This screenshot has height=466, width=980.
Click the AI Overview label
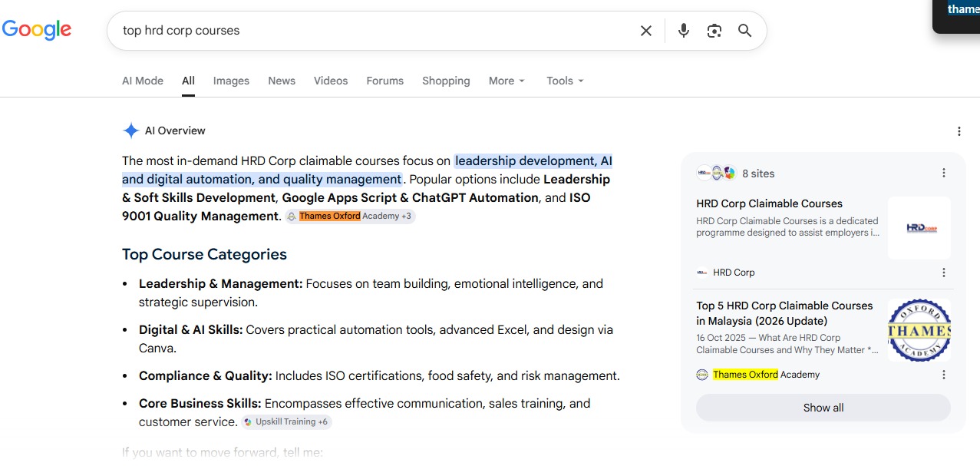pyautogui.click(x=175, y=131)
